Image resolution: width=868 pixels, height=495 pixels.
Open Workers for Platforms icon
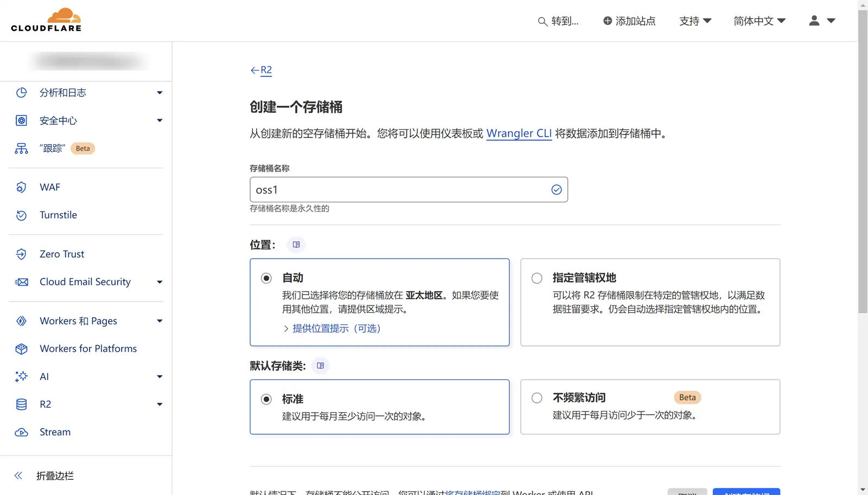(21, 349)
